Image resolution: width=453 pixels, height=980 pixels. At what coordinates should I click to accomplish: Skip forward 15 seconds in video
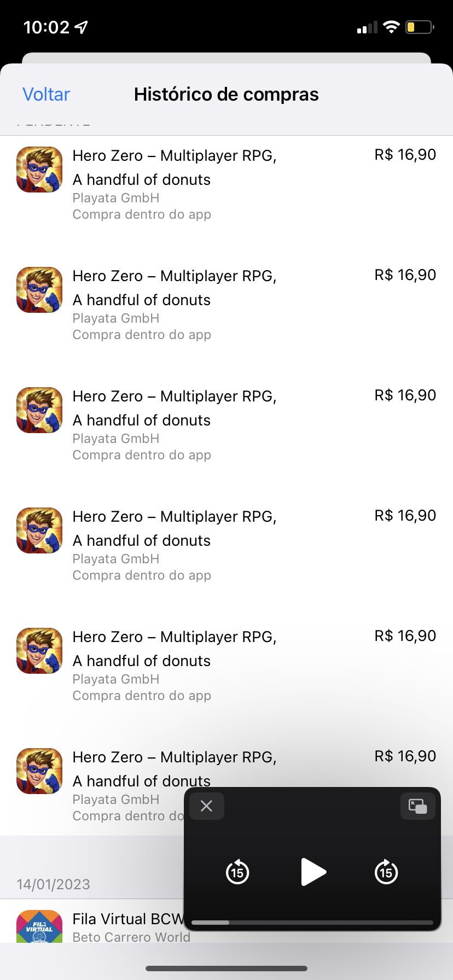point(386,872)
